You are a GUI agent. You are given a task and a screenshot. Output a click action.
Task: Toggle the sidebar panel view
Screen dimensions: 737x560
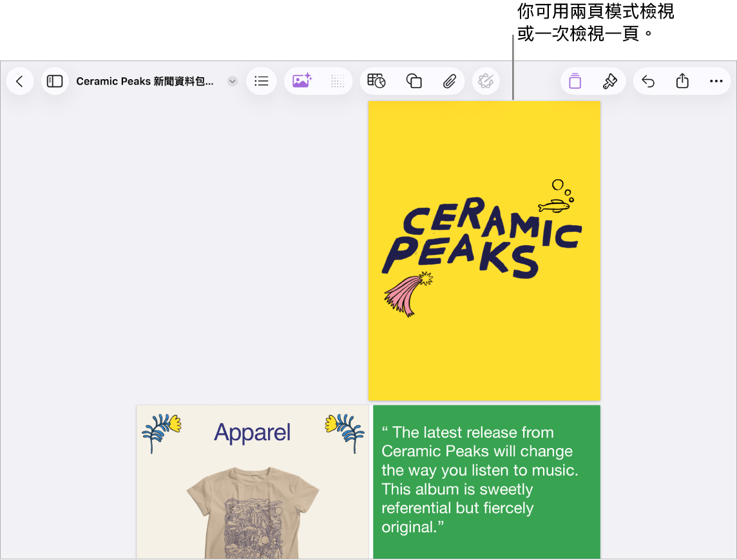click(55, 81)
